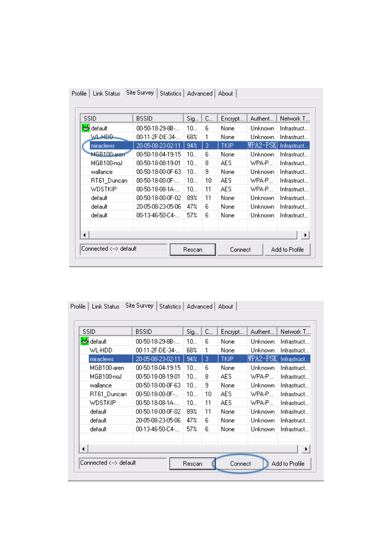Click the Encrypt... column header in upper window
Screen dimensions: 392x555
(232, 118)
